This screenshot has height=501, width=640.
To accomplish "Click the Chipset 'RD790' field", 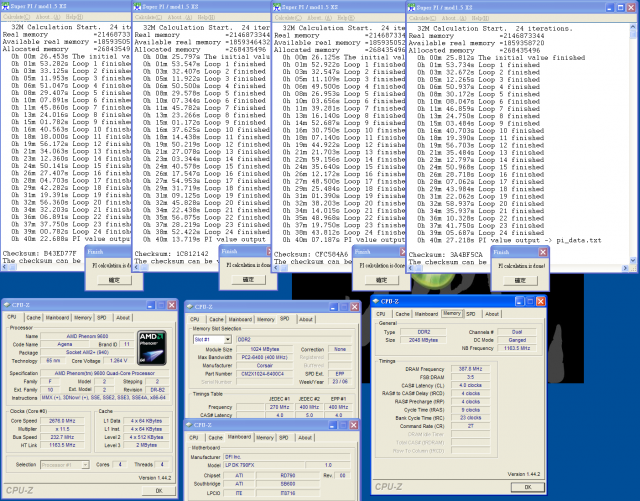I will tap(288, 475).
